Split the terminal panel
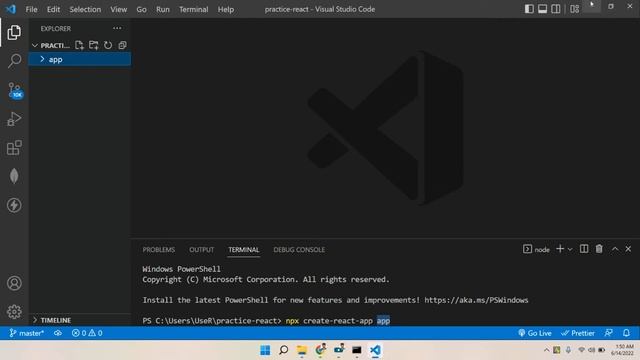 (x=584, y=249)
